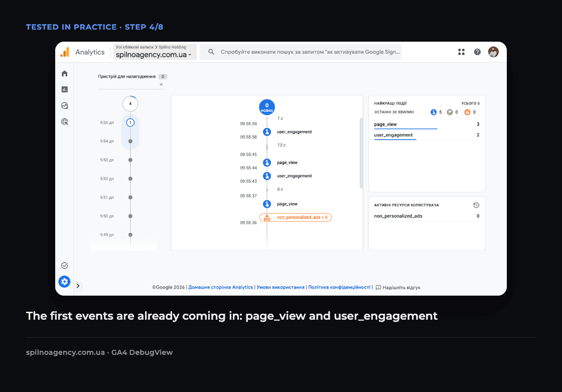Click the checkmark circle icon in sidebar
562x392 pixels.
pyautogui.click(x=65, y=266)
